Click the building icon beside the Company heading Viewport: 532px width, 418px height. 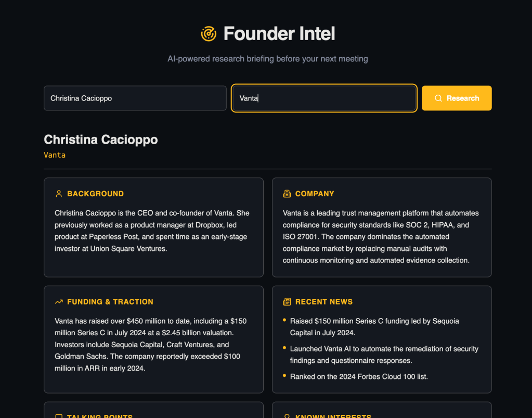(287, 194)
